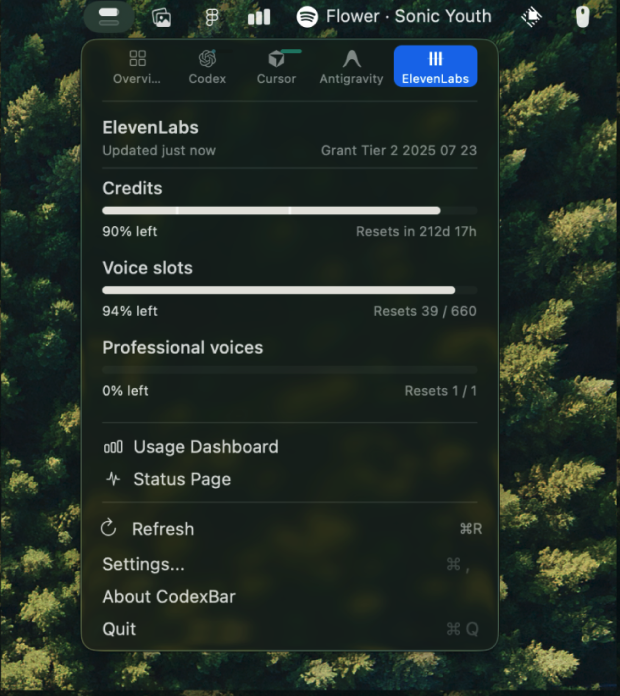Click the mouse icon in menu bar
This screenshot has width=620, height=696.
582,17
